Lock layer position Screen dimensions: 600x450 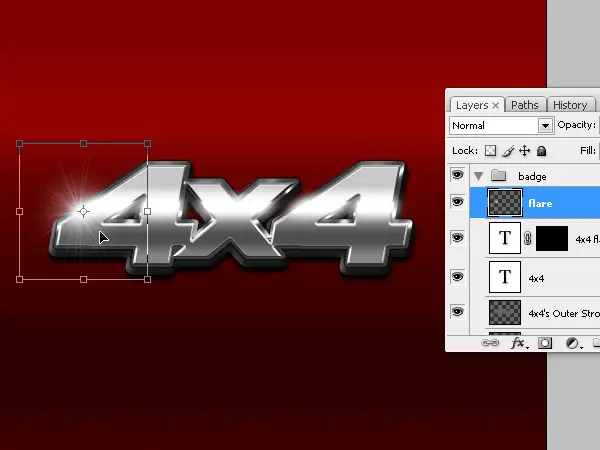tap(524, 151)
